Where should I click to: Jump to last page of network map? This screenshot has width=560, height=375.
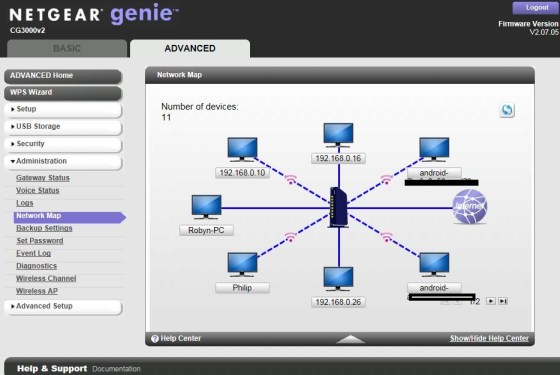click(503, 301)
